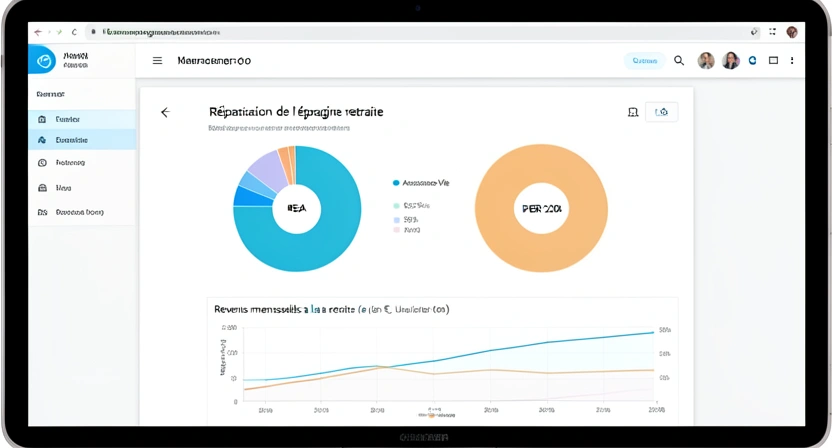Click the pink legend swatch at legend bottom
The image size is (832, 448).
point(396,230)
